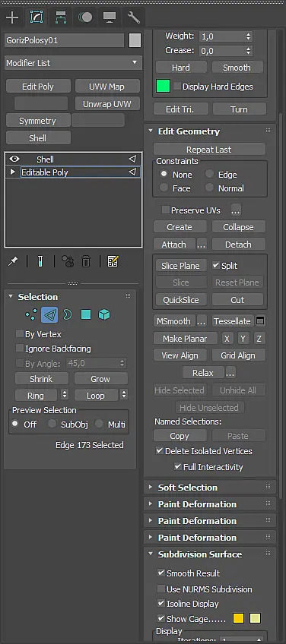Click the Edit Poly modifier button
This screenshot has width=286, height=644.
coord(38,87)
